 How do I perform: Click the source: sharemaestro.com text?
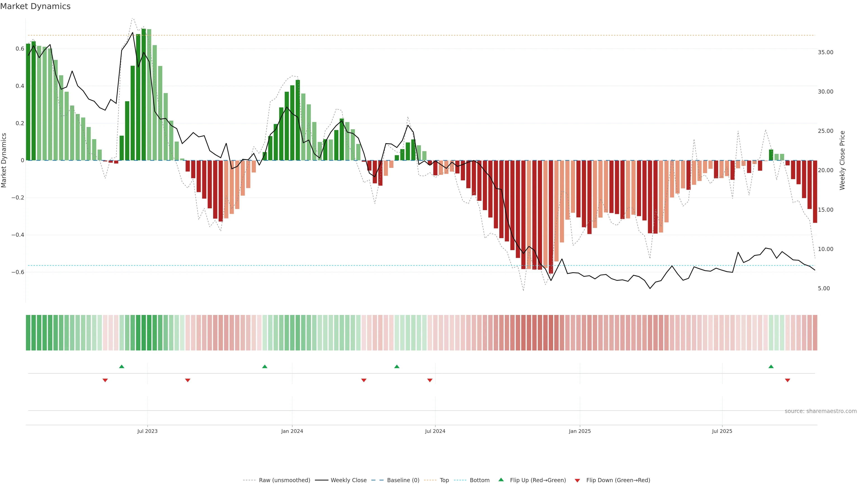(x=821, y=411)
